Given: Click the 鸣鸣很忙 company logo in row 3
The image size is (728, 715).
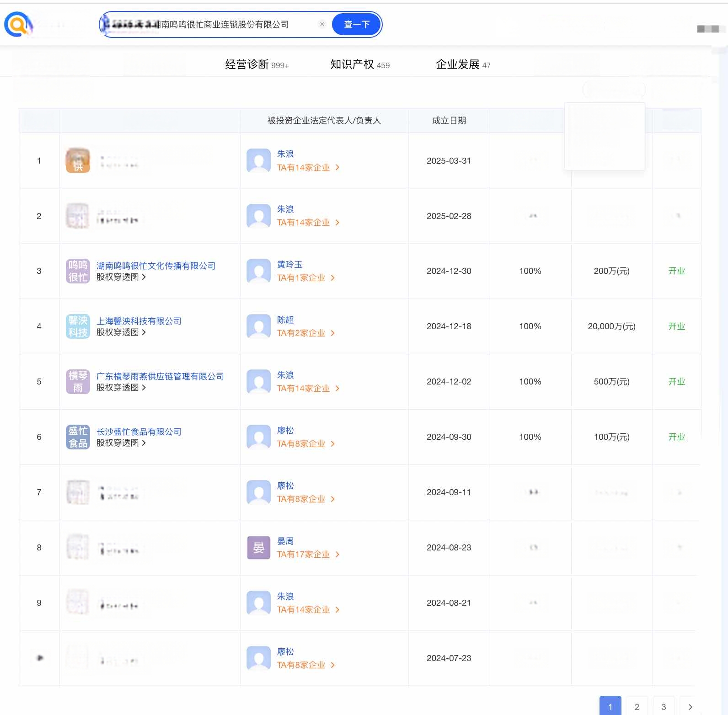Looking at the screenshot, I should pos(78,271).
